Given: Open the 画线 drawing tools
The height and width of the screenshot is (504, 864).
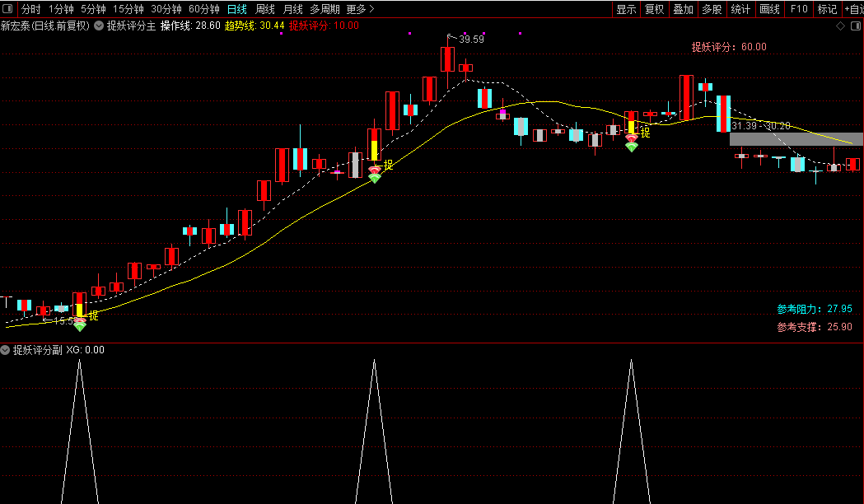Looking at the screenshot, I should click(769, 9).
